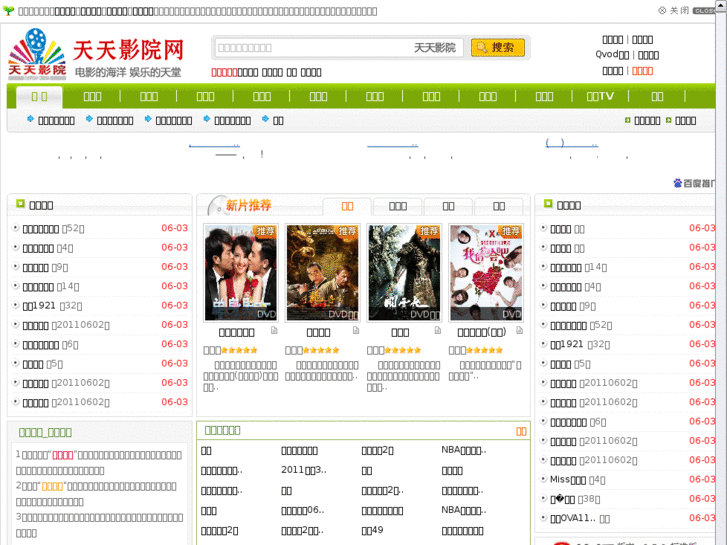Click the document icon beside the kissing-couple poster's title
This screenshot has height=545, width=727.
274,330
